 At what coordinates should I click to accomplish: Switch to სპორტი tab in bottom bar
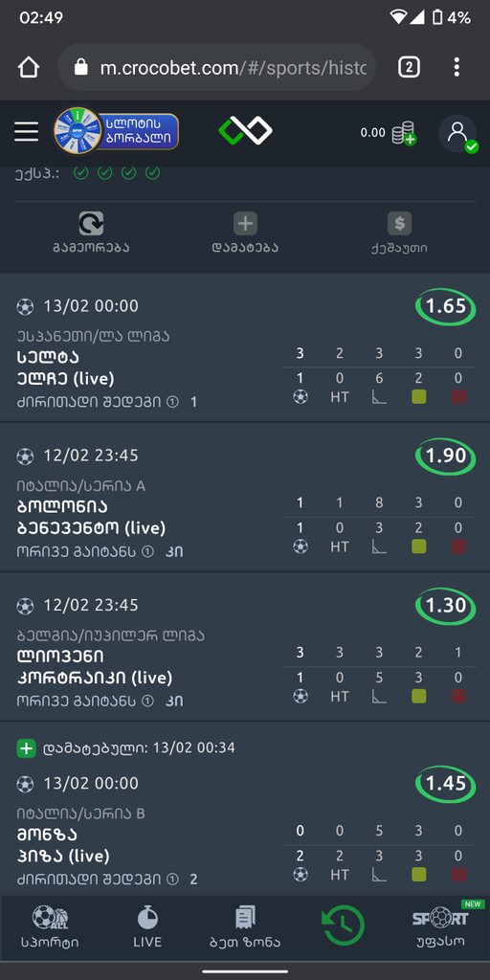[50, 926]
